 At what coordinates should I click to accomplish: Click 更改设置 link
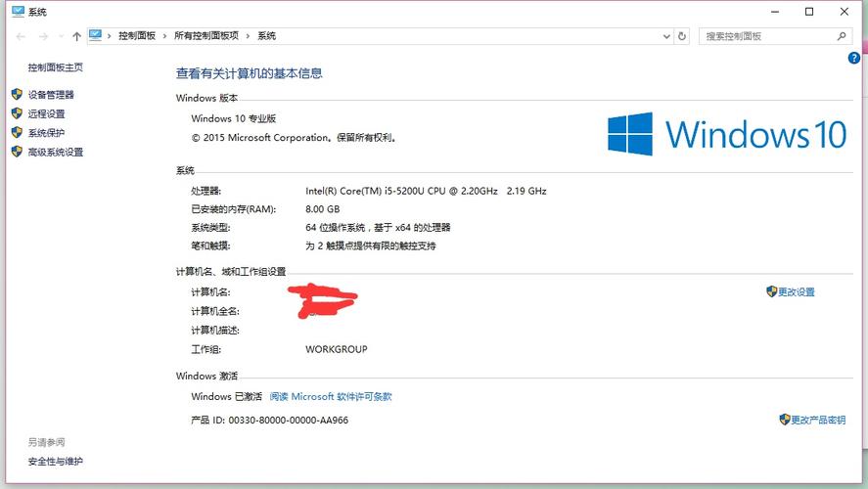(796, 292)
